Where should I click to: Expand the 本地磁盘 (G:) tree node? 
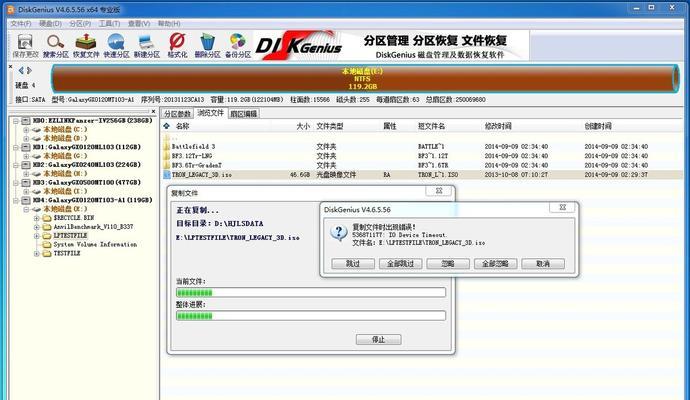point(26,156)
